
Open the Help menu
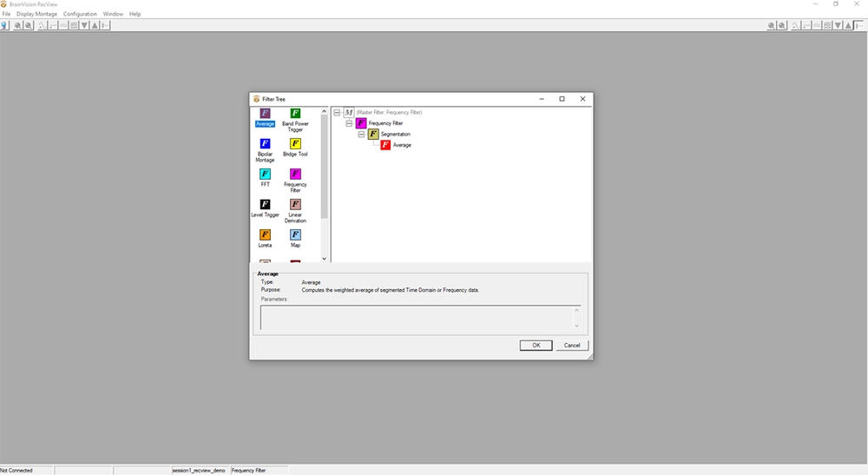135,14
